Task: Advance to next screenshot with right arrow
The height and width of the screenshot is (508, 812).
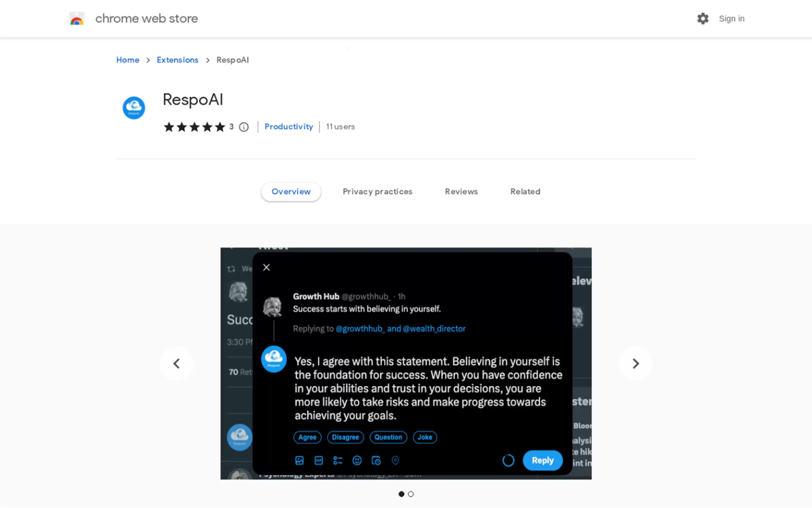Action: [636, 363]
